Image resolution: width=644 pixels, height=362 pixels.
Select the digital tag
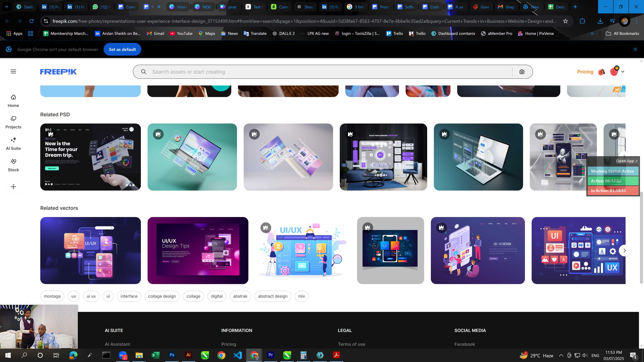(217, 296)
